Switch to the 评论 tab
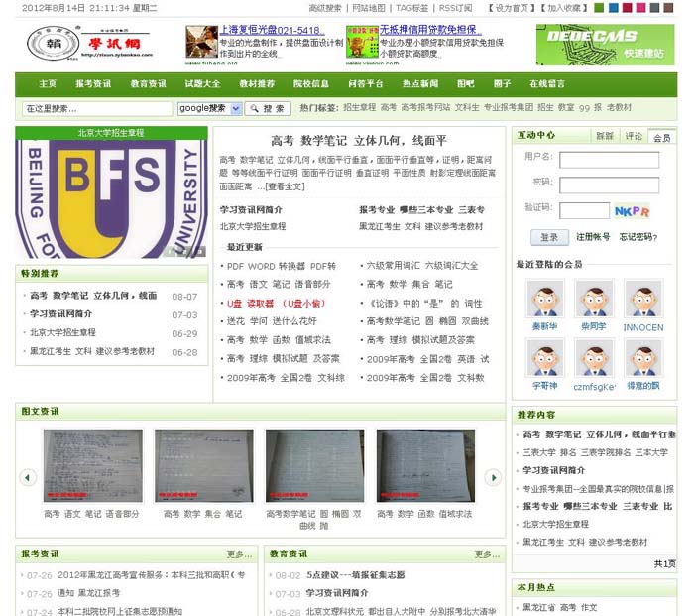The image size is (696, 616). tap(634, 136)
